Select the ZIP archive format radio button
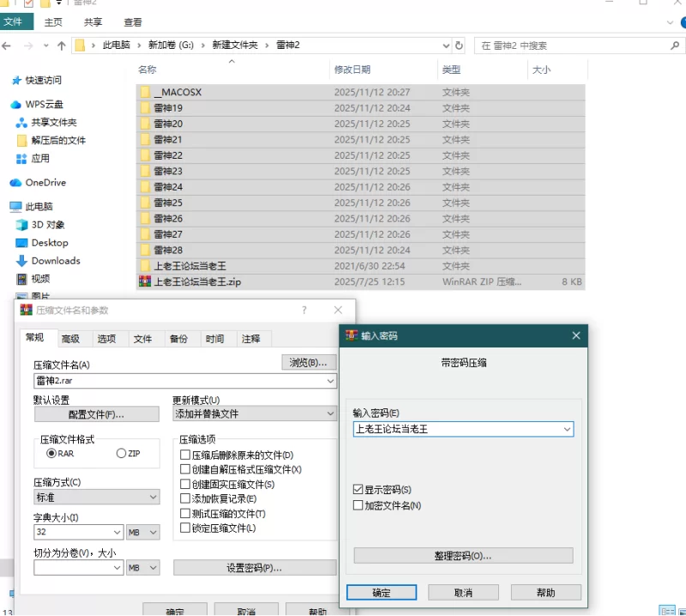Viewport: 686px width, 616px height. click(121, 453)
